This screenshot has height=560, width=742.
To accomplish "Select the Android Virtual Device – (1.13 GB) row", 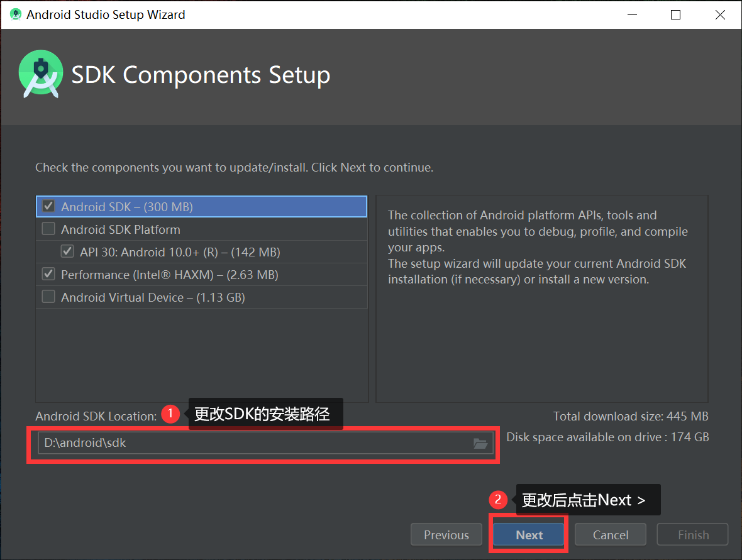I will (x=202, y=297).
